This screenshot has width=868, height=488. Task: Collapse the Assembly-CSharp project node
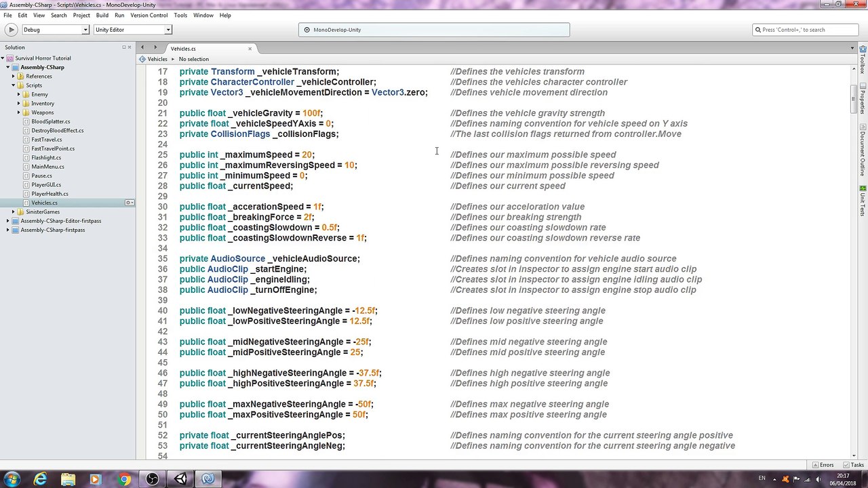point(7,67)
